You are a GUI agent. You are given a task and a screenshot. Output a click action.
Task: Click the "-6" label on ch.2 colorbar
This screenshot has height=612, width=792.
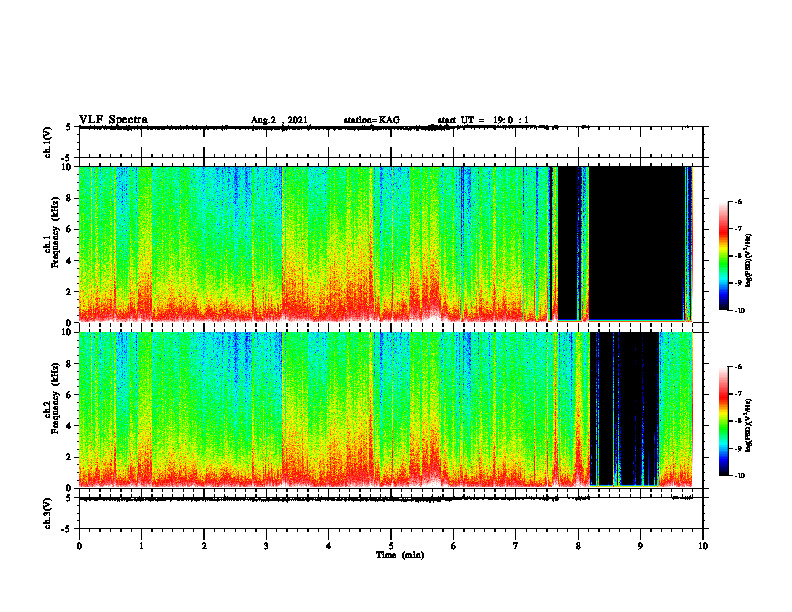(x=738, y=367)
